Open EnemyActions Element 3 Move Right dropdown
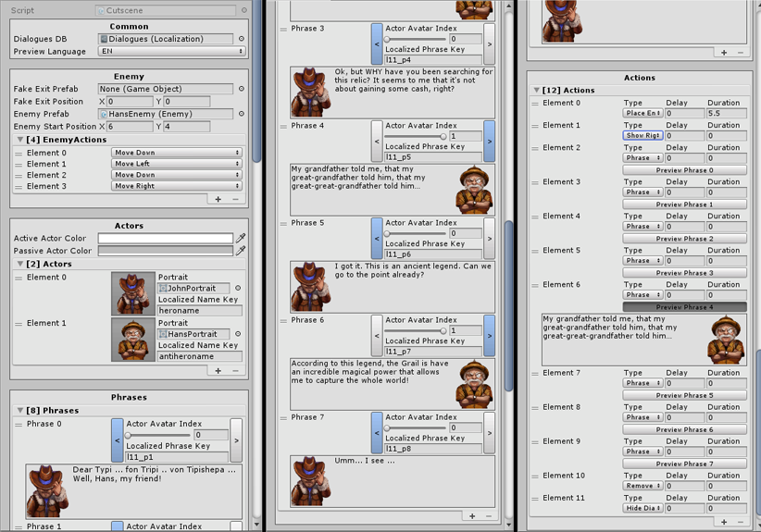The height and width of the screenshot is (532, 761). click(x=177, y=186)
